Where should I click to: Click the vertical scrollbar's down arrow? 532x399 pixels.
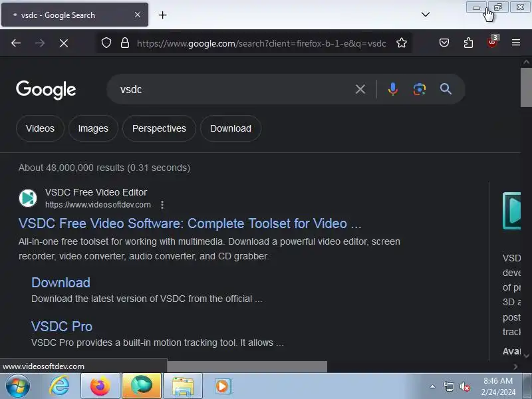point(526,356)
